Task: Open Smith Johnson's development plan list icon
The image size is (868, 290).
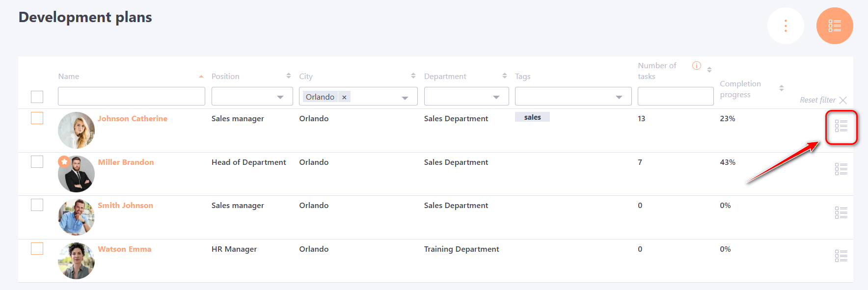Action: coord(841,212)
